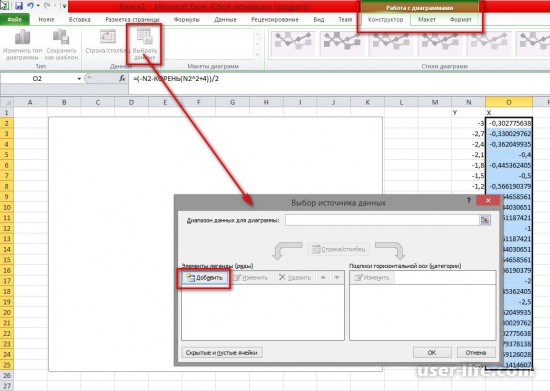Viewport: 550px width, 391px height.
Task: Open the Данные tab
Action: click(x=225, y=20)
